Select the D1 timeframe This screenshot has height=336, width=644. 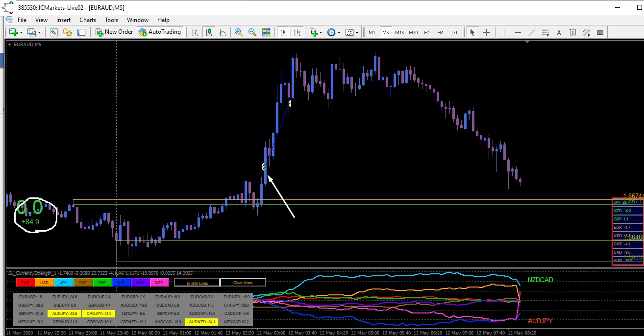click(454, 32)
